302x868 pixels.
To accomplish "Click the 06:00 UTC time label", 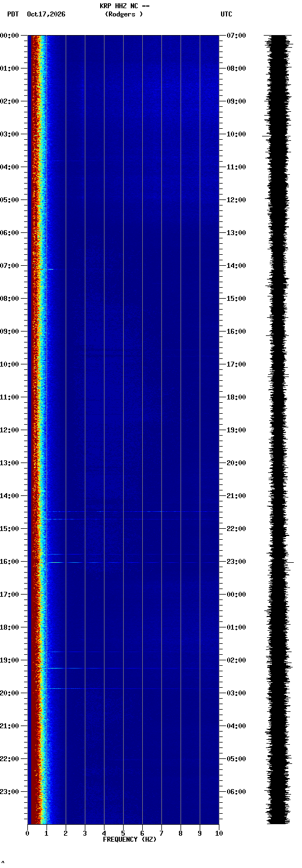I will (236, 792).
